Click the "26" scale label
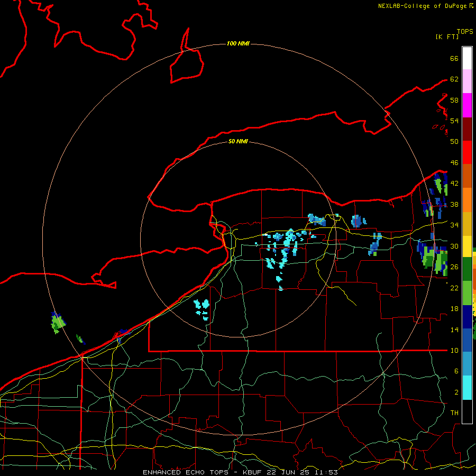This screenshot has width=476, height=476. click(x=454, y=267)
